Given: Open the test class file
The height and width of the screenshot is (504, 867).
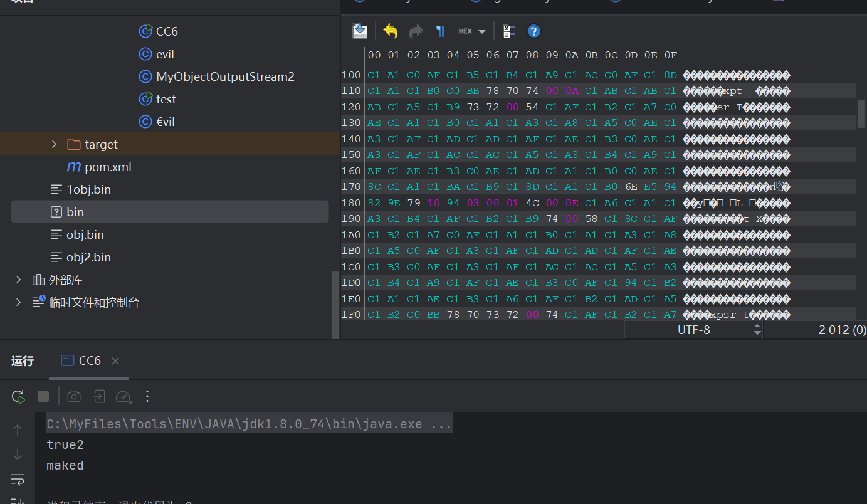Looking at the screenshot, I should click(x=166, y=99).
